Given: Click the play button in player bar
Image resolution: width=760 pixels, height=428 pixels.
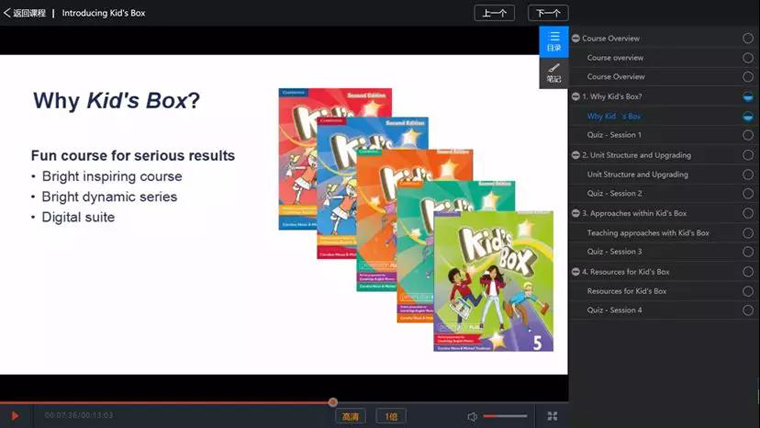Looking at the screenshot, I should click(x=15, y=416).
